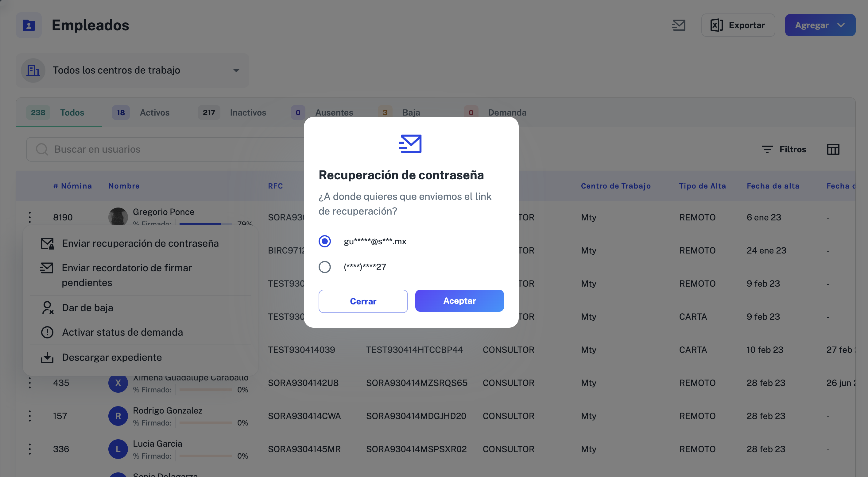The height and width of the screenshot is (477, 868).
Task: Click the Filtros filter icon
Action: coord(767,149)
